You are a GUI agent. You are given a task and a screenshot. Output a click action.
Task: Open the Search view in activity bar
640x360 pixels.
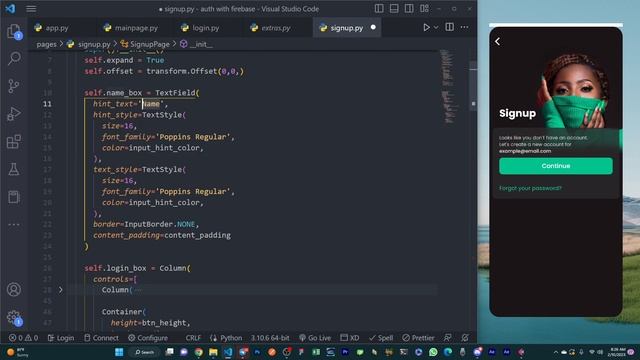click(x=14, y=58)
